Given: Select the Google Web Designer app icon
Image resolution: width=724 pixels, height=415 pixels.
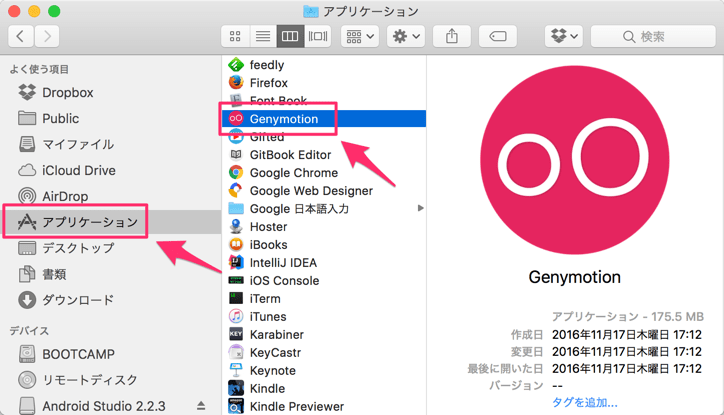Looking at the screenshot, I should point(236,191).
